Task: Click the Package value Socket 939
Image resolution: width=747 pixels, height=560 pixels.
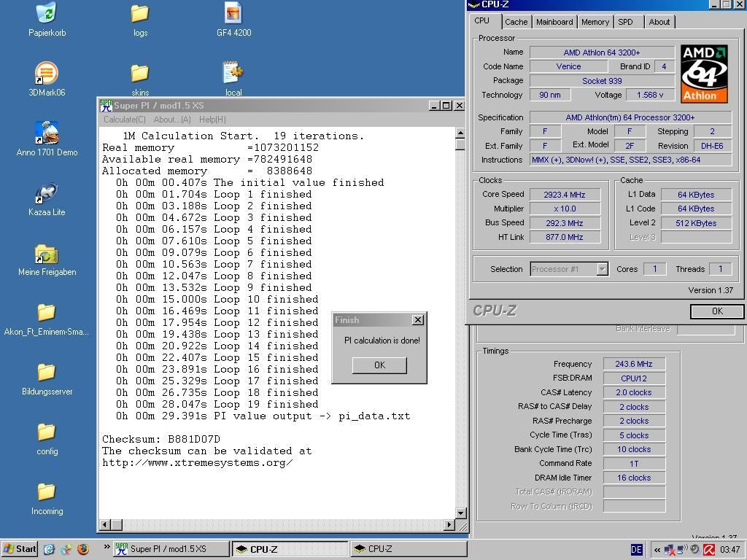Action: pos(602,81)
